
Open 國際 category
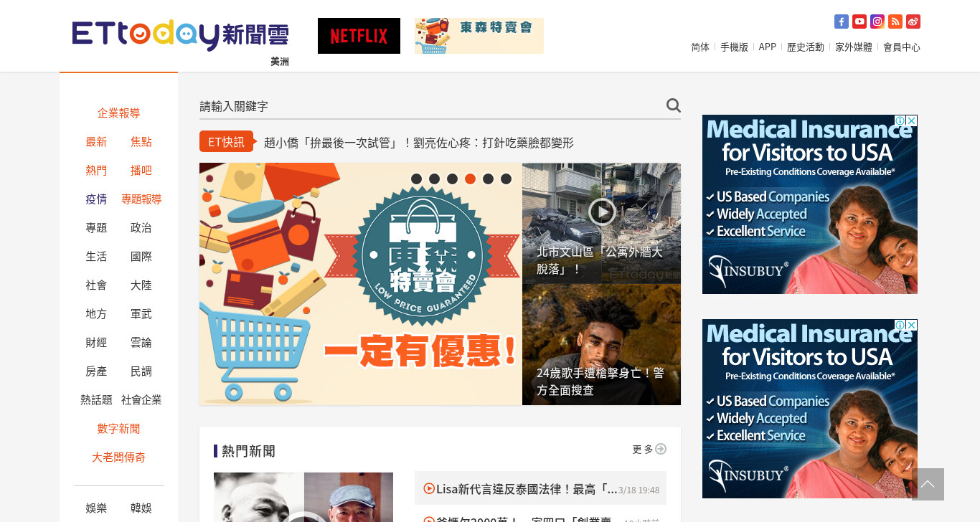(x=141, y=257)
